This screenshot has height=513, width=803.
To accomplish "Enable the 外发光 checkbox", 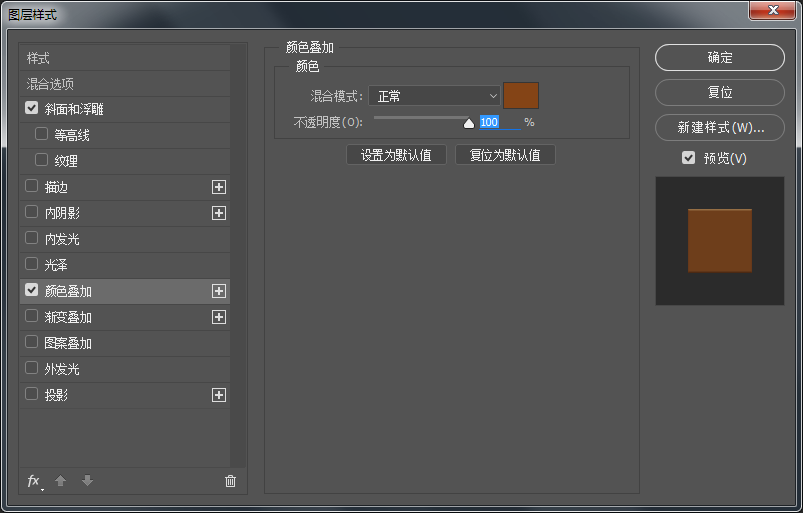I will 32,368.
